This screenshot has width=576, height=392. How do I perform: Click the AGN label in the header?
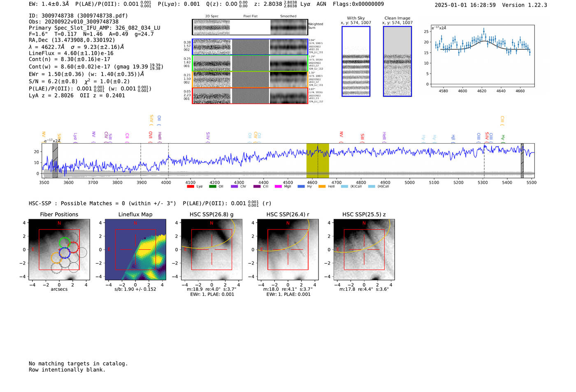click(x=321, y=4)
